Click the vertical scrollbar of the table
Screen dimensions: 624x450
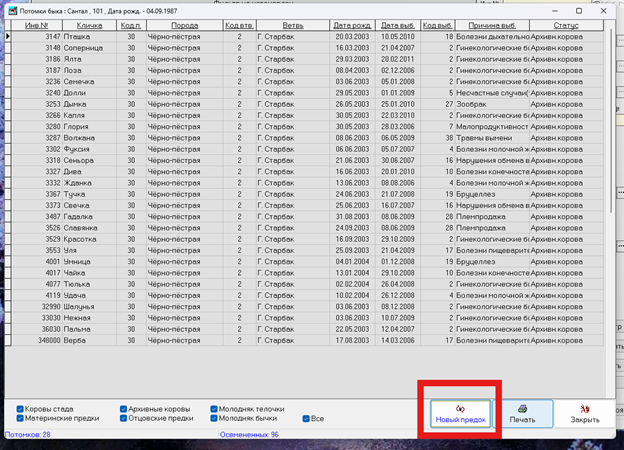(x=611, y=119)
